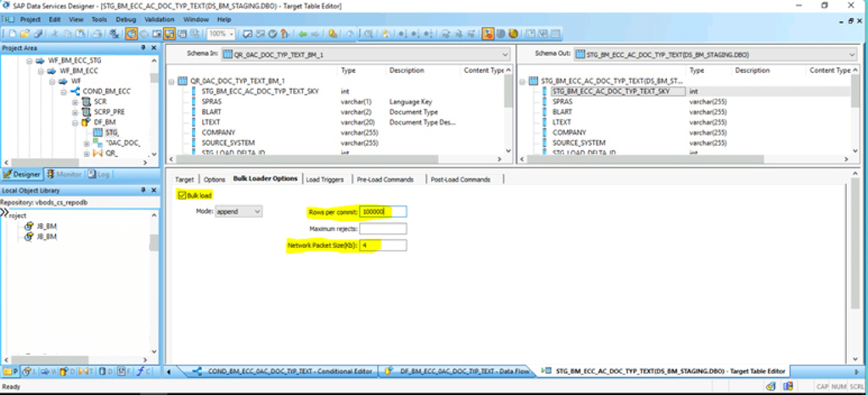Viewport: 868px width, 395px height.
Task: Click the Content Type header in Schema In
Action: (x=484, y=70)
